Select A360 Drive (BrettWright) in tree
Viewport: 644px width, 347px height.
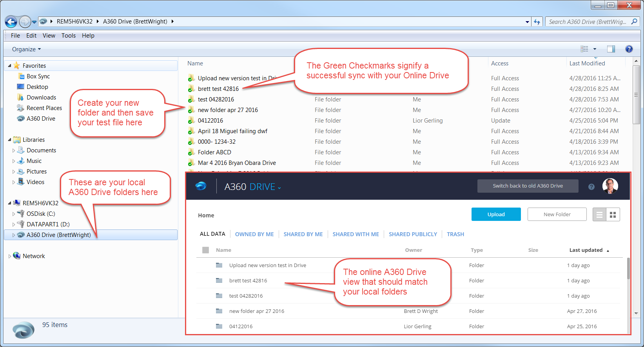(x=91, y=235)
